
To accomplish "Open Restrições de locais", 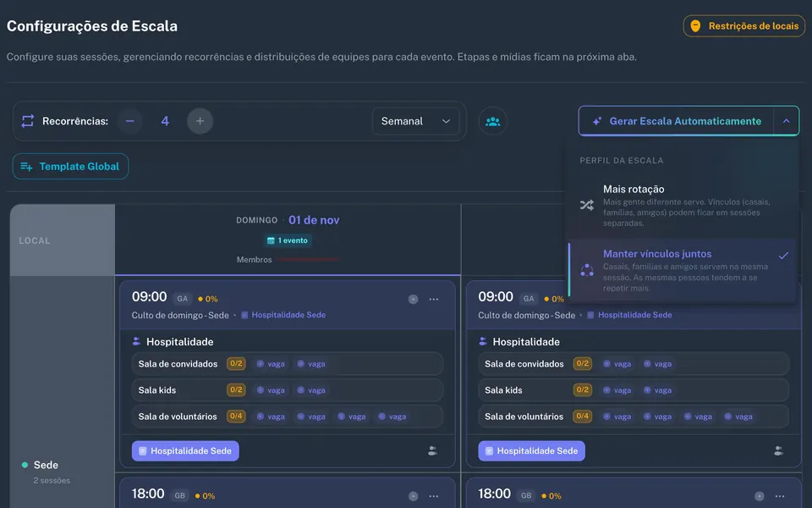I will point(743,26).
